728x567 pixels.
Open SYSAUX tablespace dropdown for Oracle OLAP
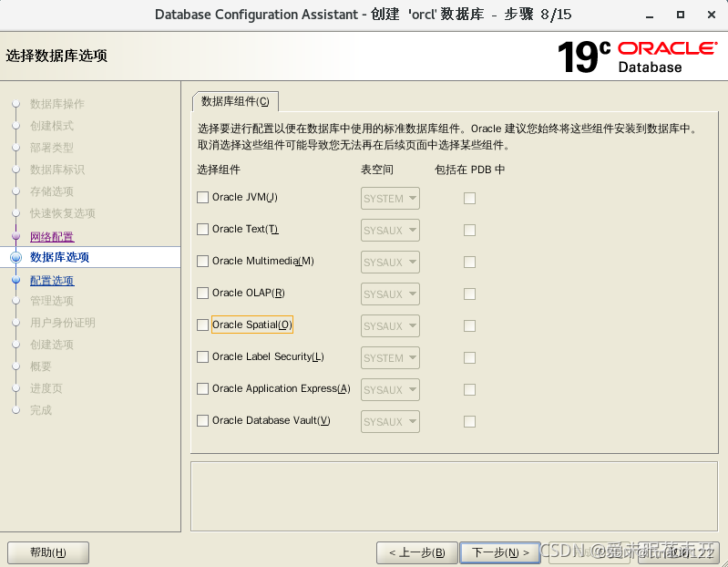390,294
